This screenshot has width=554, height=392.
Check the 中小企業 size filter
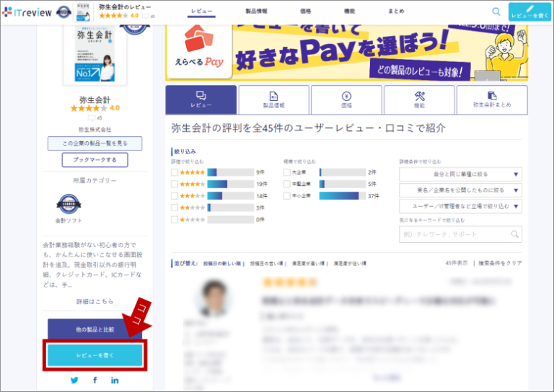287,196
